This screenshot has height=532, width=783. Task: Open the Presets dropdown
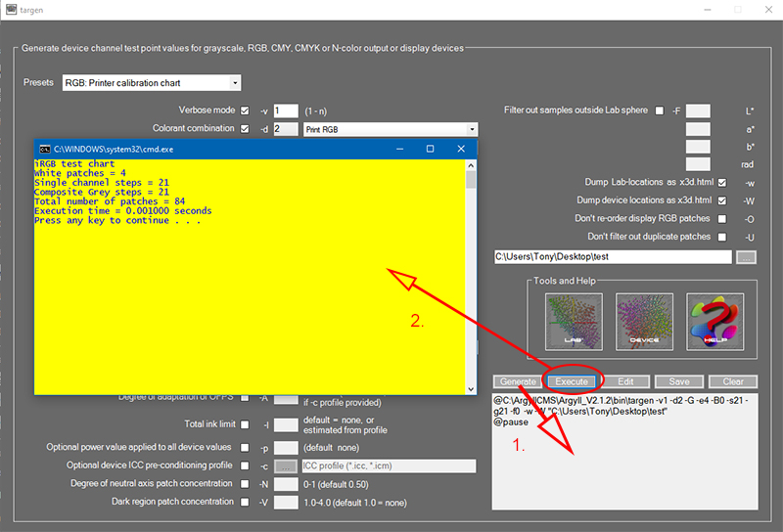coord(152,83)
